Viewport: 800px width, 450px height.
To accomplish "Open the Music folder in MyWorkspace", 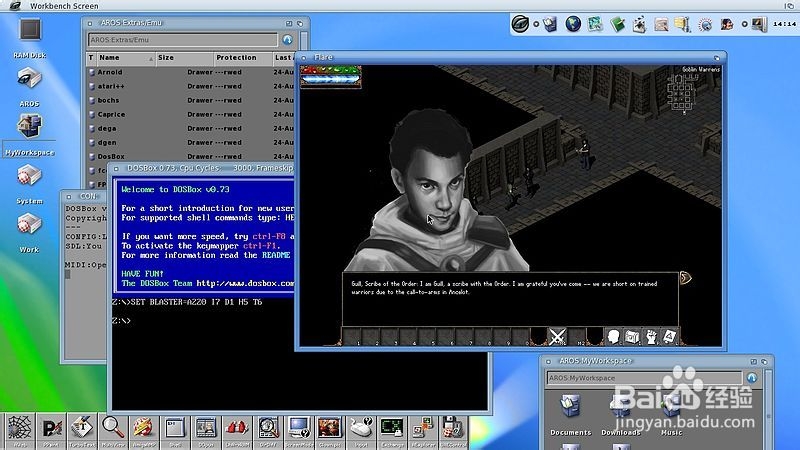I will pos(671,414).
